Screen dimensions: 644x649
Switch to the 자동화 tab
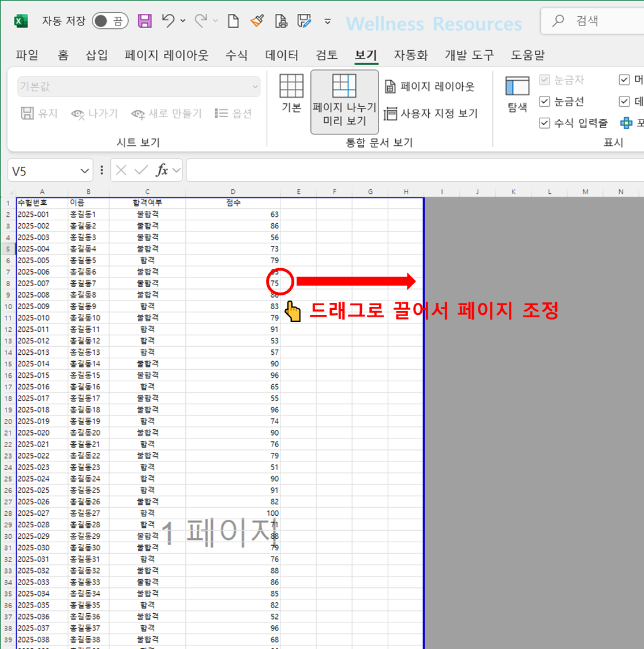(411, 55)
